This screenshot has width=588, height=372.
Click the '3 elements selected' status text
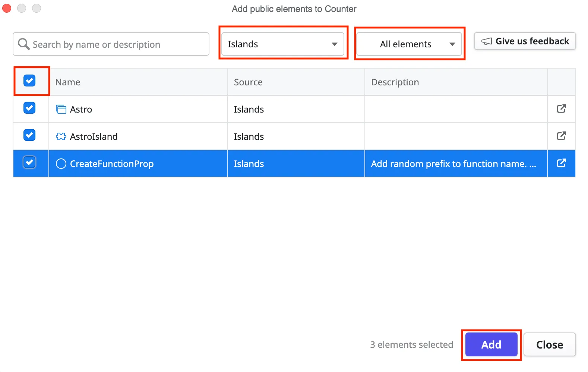[411, 344]
